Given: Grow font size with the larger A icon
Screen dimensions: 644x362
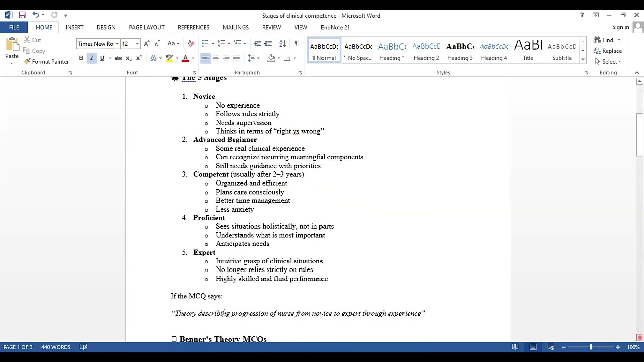Looking at the screenshot, I should click(x=146, y=44).
